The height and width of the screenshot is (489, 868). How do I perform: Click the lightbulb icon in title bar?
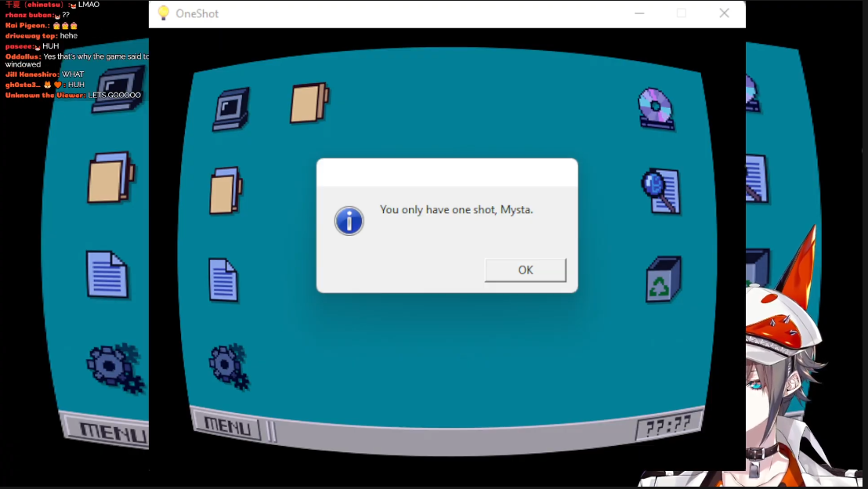(163, 13)
